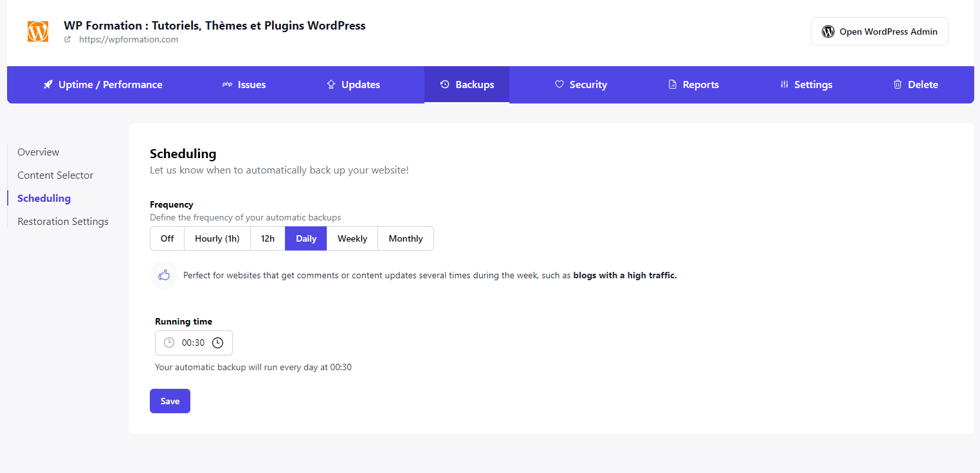
Task: Turn backup frequency Off
Action: pos(167,238)
